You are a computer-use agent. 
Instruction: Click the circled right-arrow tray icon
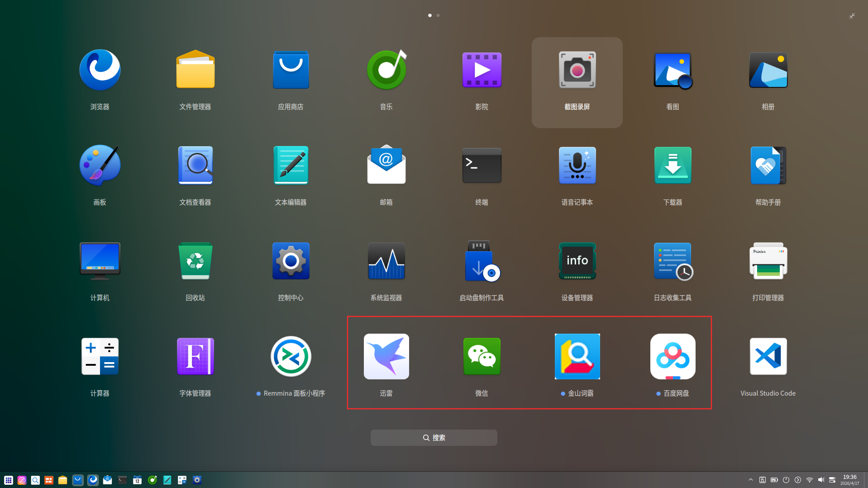pos(798,480)
